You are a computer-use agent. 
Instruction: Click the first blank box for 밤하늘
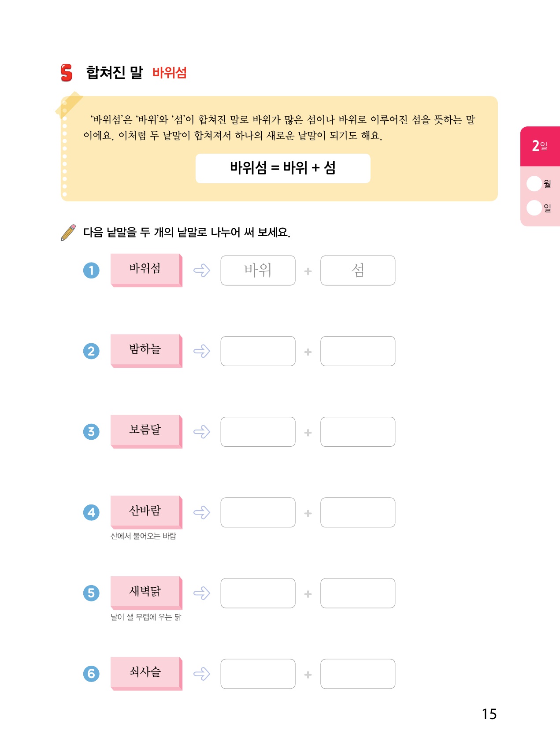point(258,351)
